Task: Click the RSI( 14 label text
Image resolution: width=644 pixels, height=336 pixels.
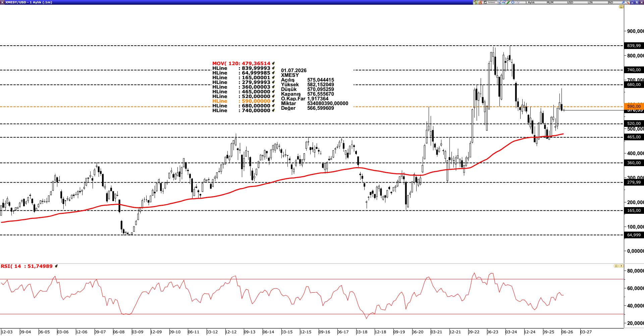Action: pos(11,266)
